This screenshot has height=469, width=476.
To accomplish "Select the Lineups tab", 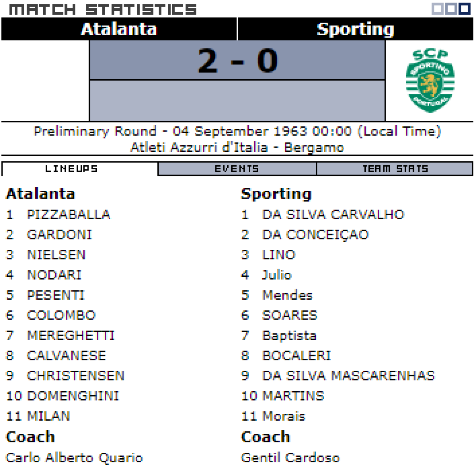I will click(71, 169).
